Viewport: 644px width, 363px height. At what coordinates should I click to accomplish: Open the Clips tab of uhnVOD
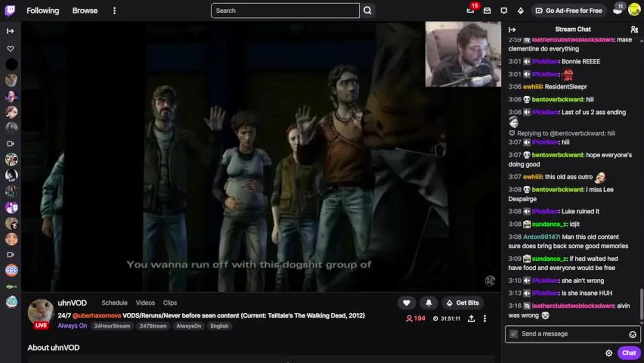[x=170, y=303]
